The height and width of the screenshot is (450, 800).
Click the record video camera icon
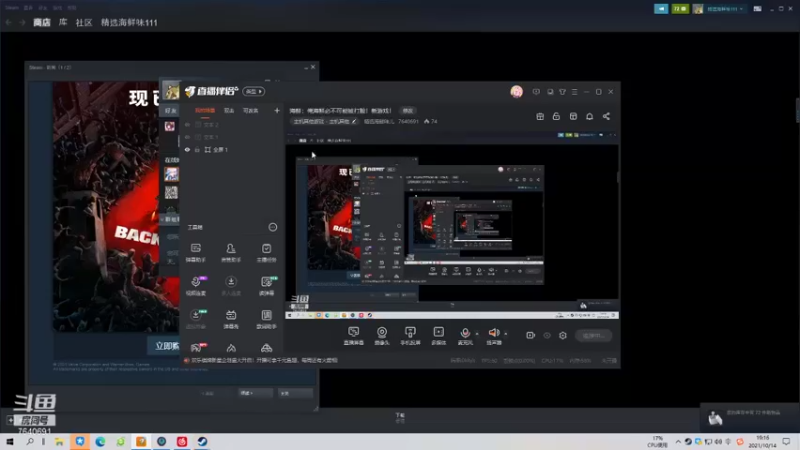point(531,335)
